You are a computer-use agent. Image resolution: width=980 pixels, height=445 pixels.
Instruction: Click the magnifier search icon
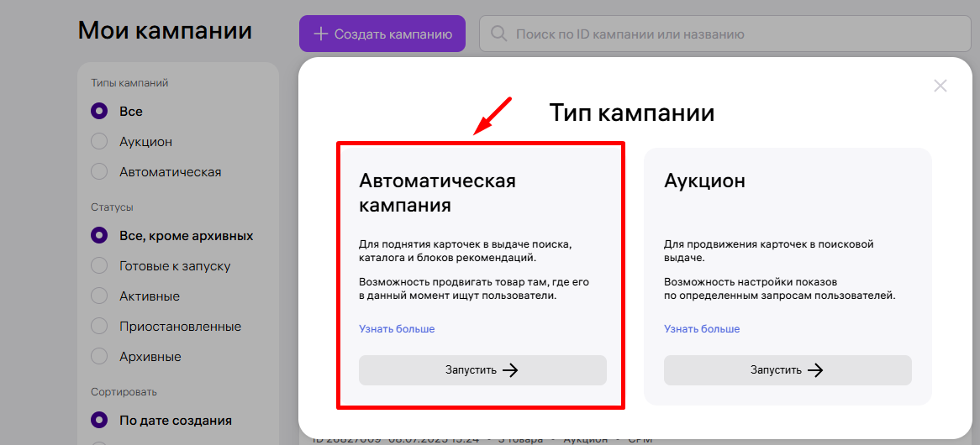tap(498, 34)
